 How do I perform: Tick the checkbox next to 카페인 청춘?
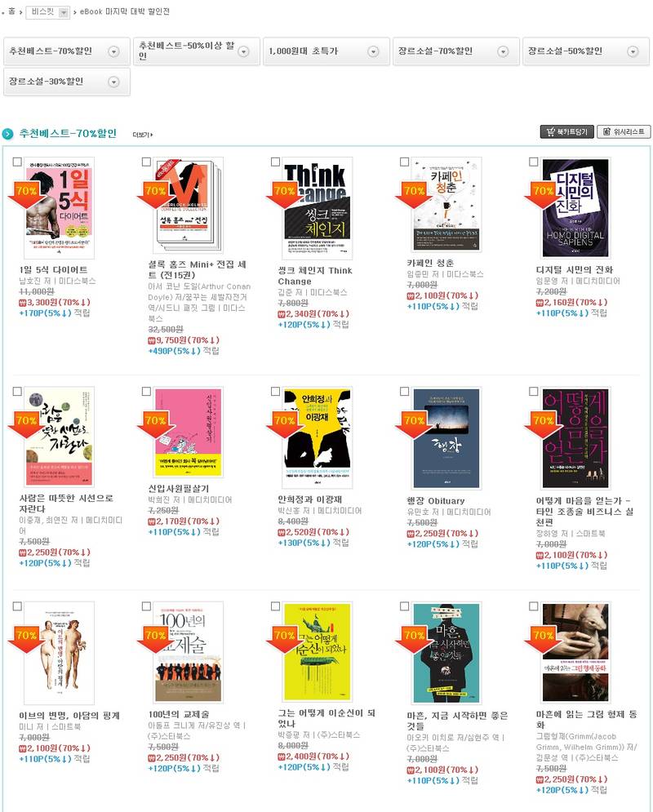(404, 162)
